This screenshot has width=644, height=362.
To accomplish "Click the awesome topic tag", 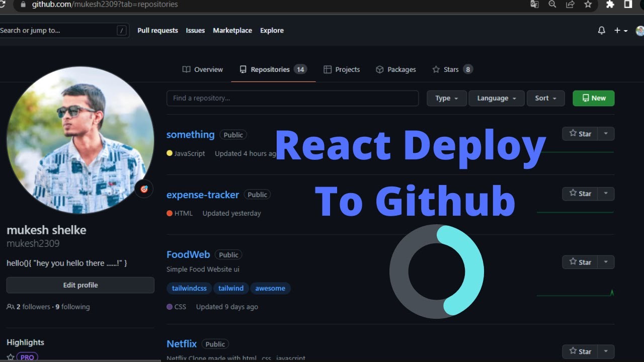I will (270, 288).
